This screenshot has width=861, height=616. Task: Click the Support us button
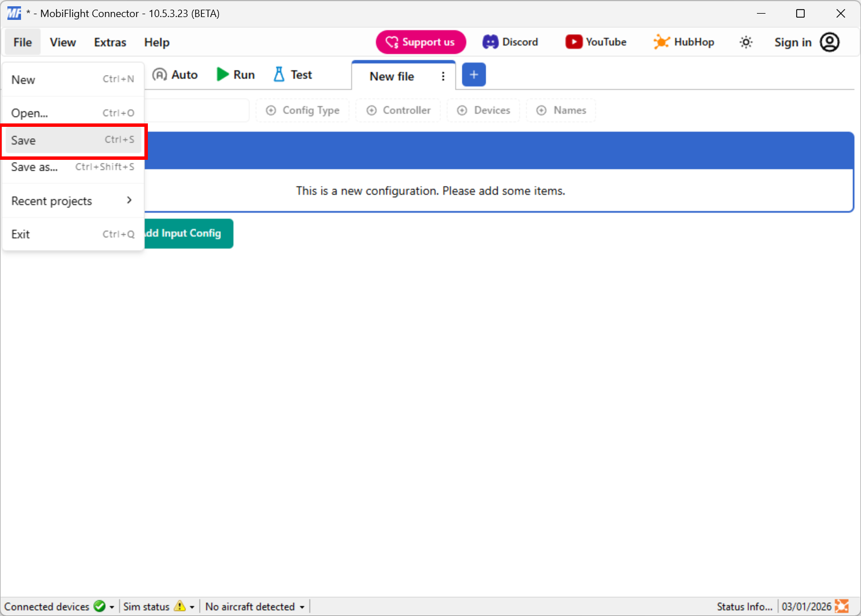point(421,42)
